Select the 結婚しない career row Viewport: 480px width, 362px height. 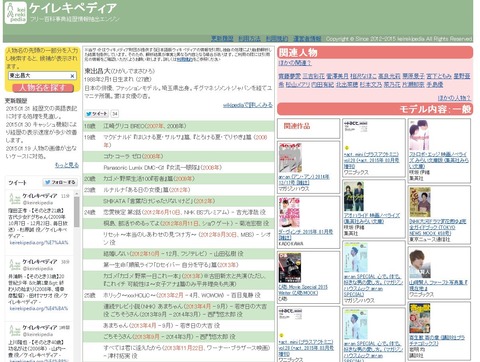pos(178,254)
